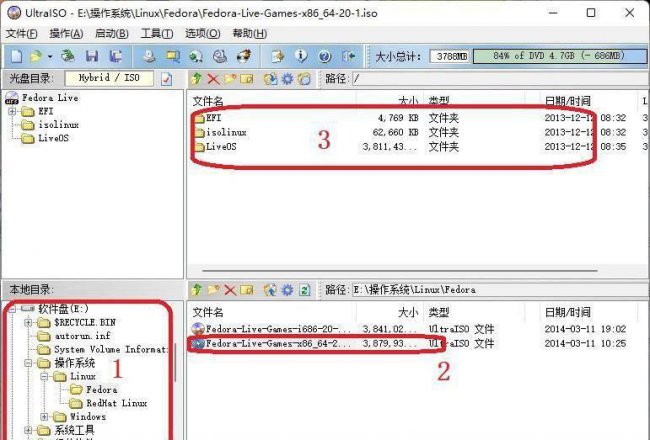Open the 文件(F) menu

pos(22,34)
